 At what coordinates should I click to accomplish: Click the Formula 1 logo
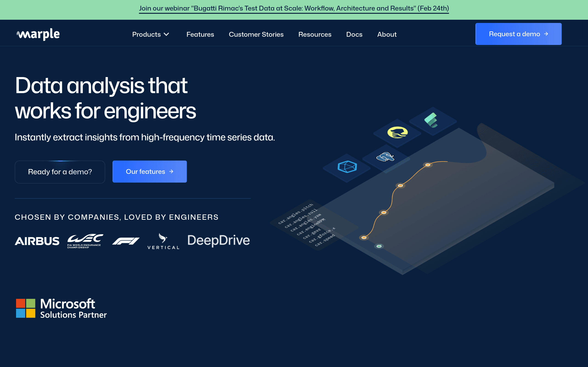[x=126, y=241]
